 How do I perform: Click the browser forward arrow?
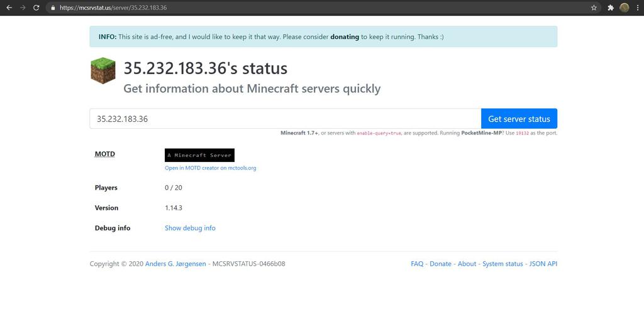point(23,8)
